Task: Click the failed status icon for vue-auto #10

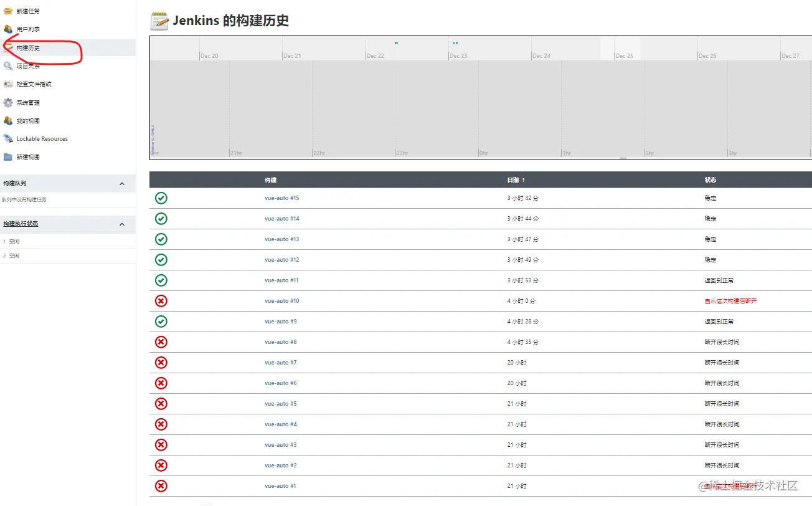Action: 161,301
